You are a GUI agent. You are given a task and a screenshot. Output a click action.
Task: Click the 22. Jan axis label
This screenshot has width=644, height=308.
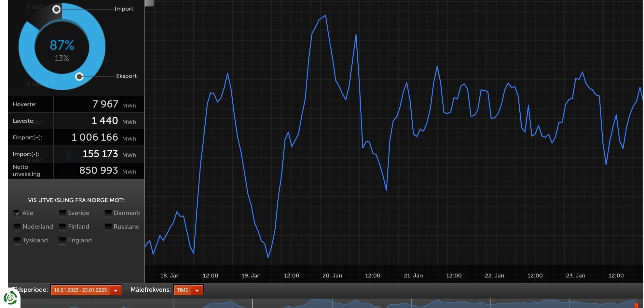point(494,276)
